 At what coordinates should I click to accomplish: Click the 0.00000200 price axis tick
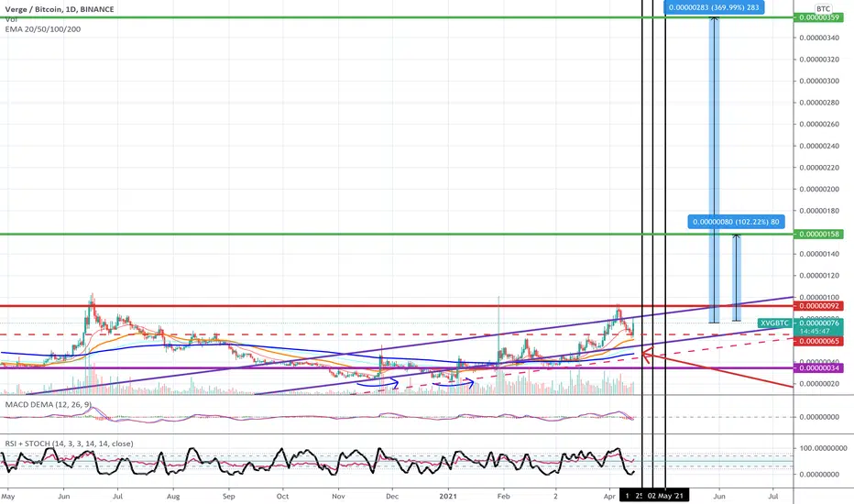pyautogui.click(x=819, y=189)
